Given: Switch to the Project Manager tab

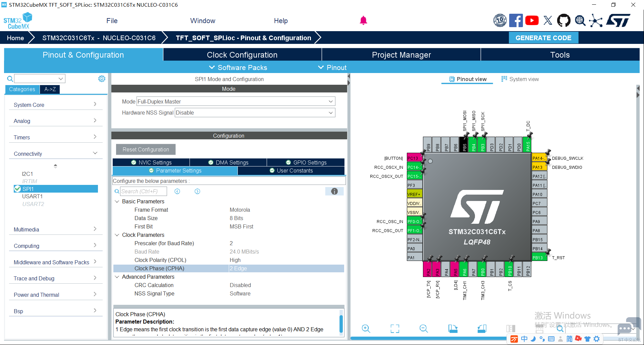Looking at the screenshot, I should click(x=401, y=55).
